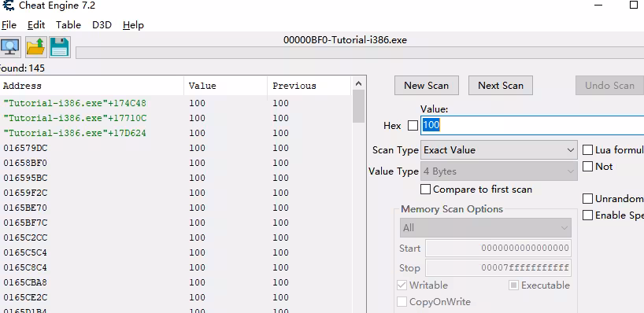Click process name 00000BF0-Tutorial-i386.exe
This screenshot has width=644, height=313.
[x=345, y=40]
